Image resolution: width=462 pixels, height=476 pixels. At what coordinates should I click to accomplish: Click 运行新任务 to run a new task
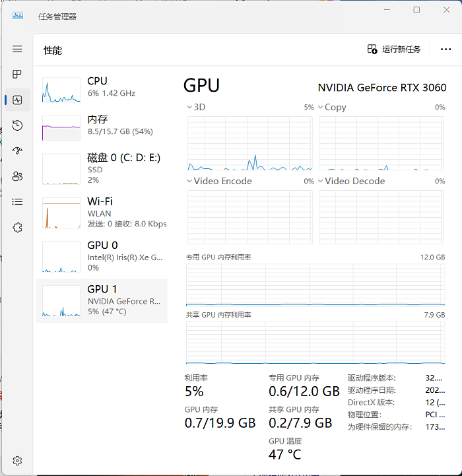[x=394, y=49]
